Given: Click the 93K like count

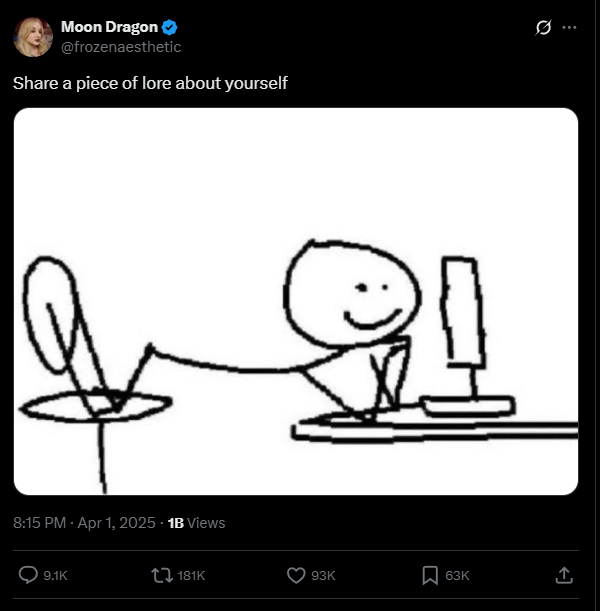Looking at the screenshot, I should click(x=324, y=575).
